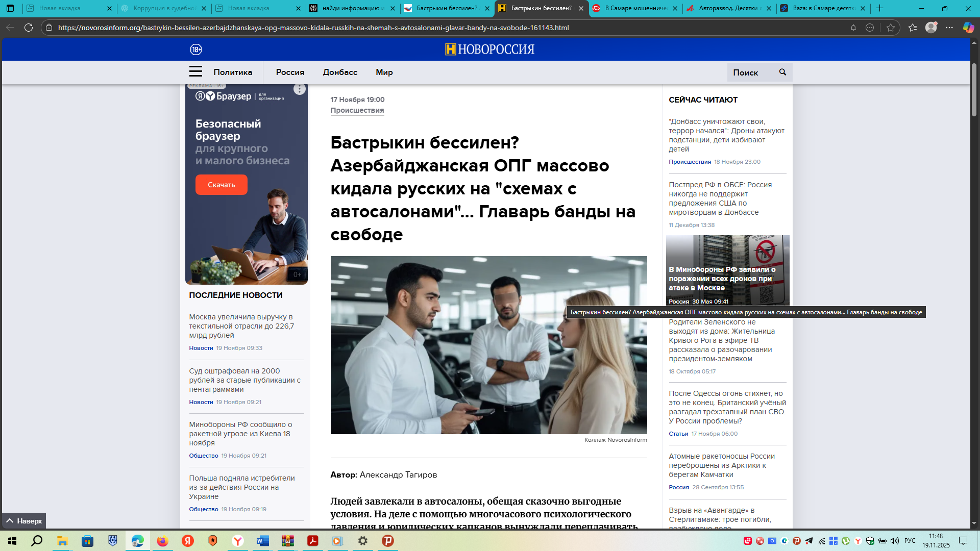
Task: Open Microsoft Word from the taskbar
Action: coord(262,541)
